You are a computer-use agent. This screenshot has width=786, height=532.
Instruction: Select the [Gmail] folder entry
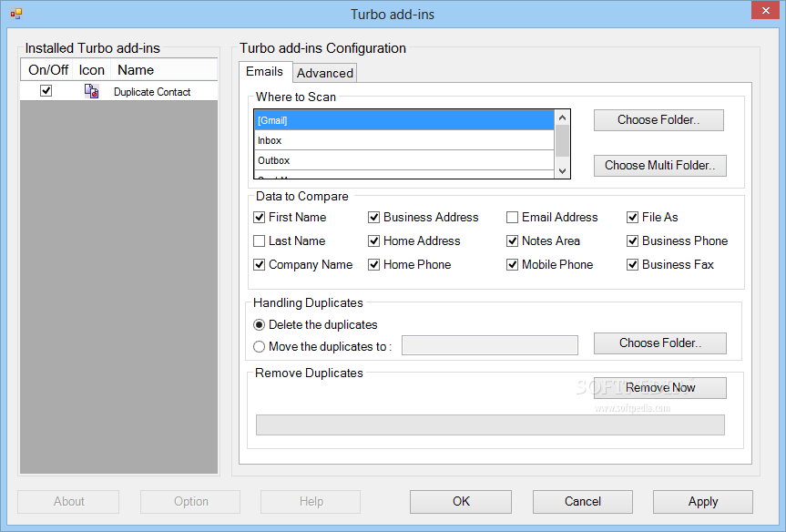coord(404,120)
